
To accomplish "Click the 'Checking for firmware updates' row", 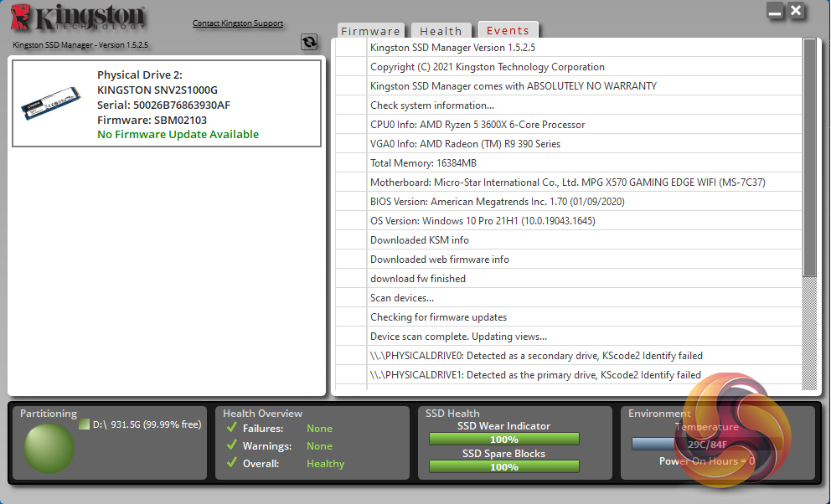I will pyautogui.click(x=569, y=317).
